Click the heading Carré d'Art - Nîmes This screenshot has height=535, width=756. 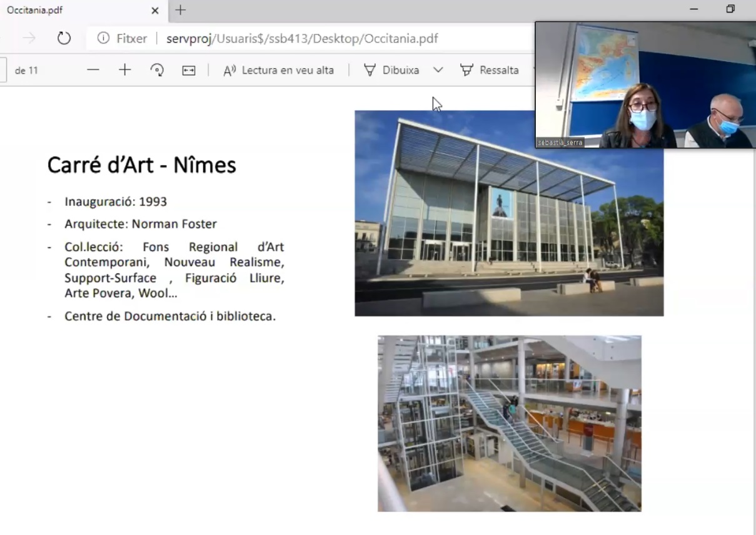coord(142,165)
